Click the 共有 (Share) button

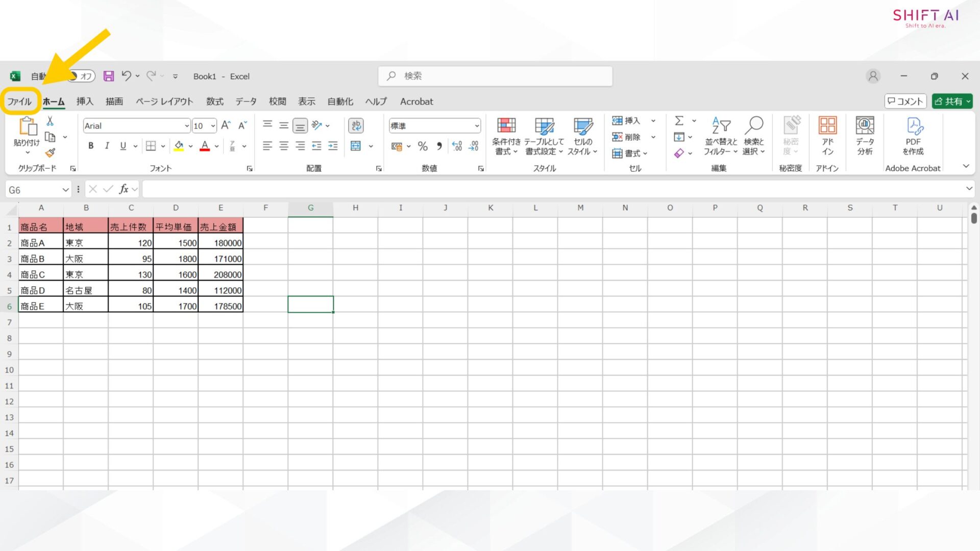pyautogui.click(x=951, y=101)
